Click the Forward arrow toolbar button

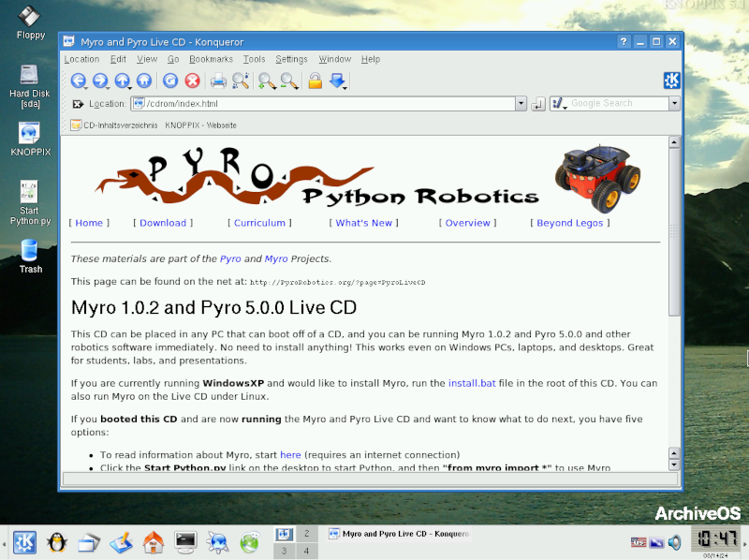(100, 81)
